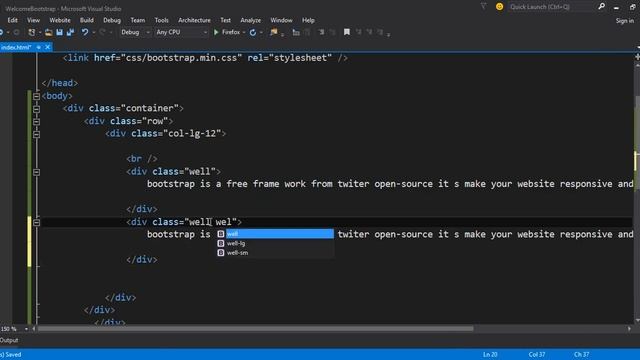
Task: Click the vertical scrollbar down arrow
Action: click(637, 320)
